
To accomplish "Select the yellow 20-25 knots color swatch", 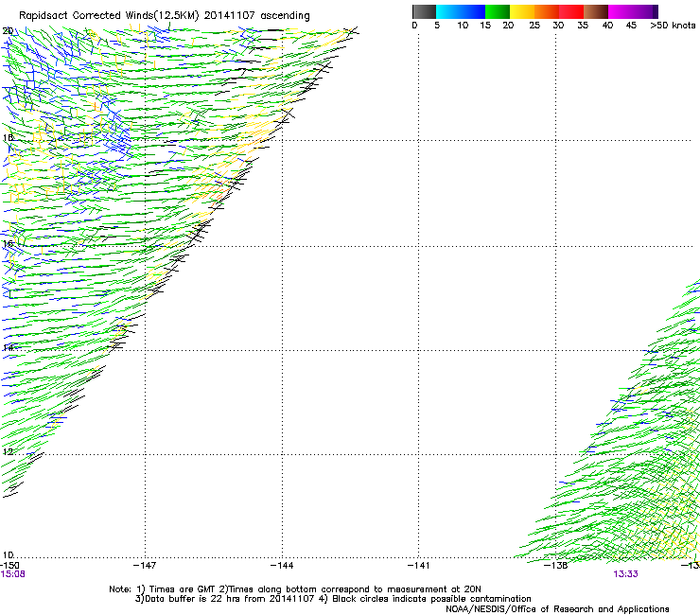I will [522, 11].
